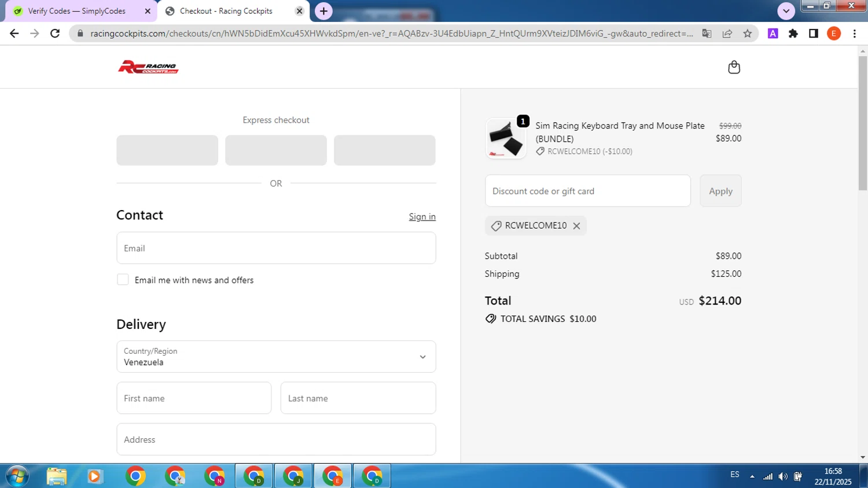868x488 pixels.
Task: Click the Sign in link
Action: click(422, 217)
